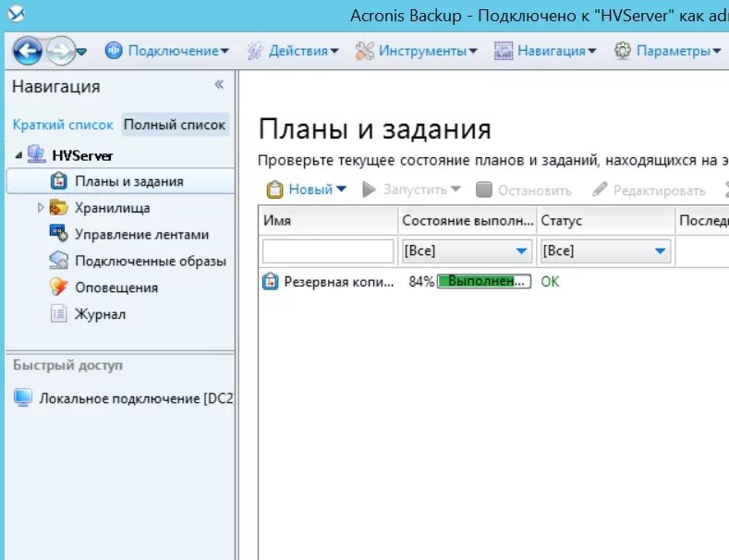Click the Параметры gear icon
Image resolution: width=729 pixels, height=560 pixels.
click(623, 50)
